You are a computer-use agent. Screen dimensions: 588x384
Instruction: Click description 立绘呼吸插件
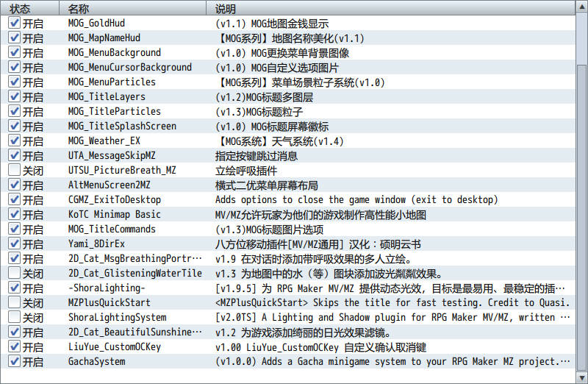tap(246, 171)
